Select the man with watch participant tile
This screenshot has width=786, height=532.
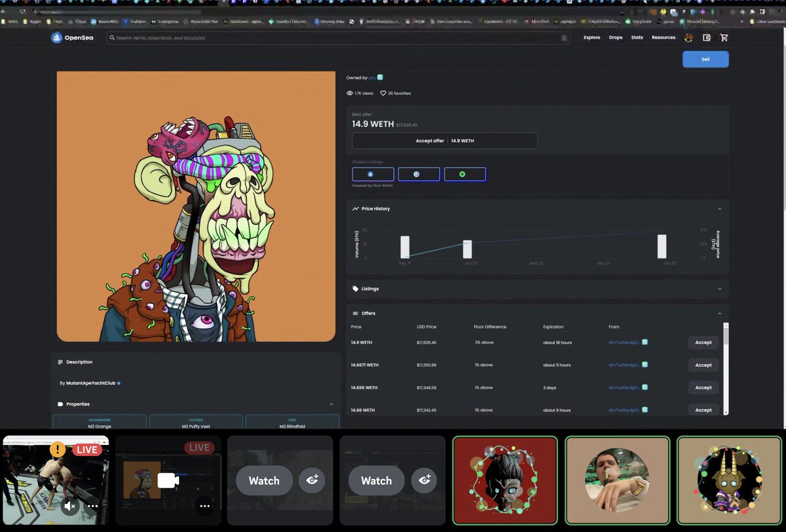[618, 482]
